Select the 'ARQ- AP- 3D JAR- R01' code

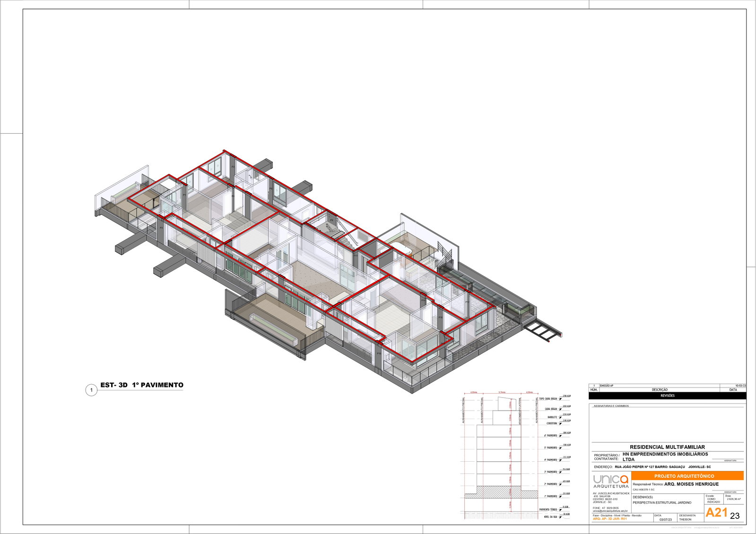[609, 519]
